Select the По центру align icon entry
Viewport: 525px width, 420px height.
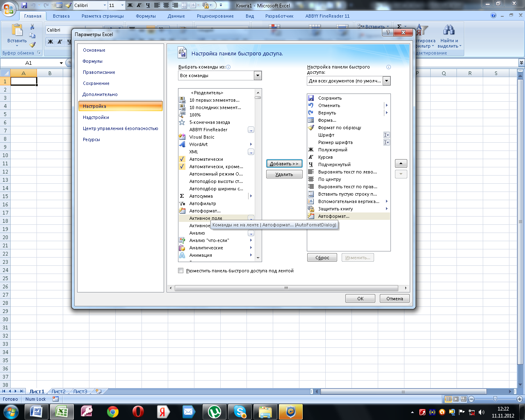click(311, 179)
